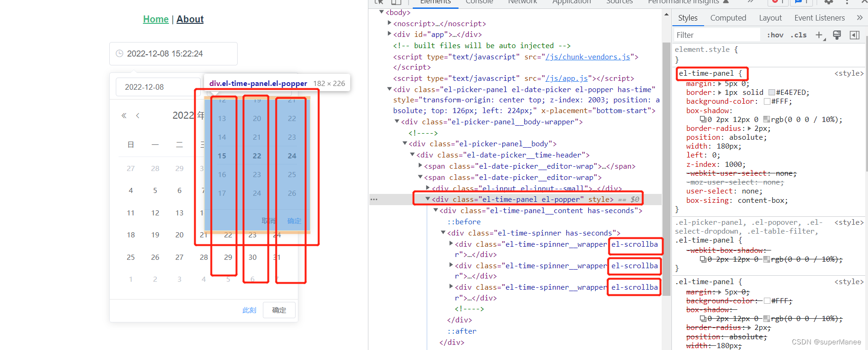Click the ellipsis beside the selected DOM node

click(x=374, y=200)
